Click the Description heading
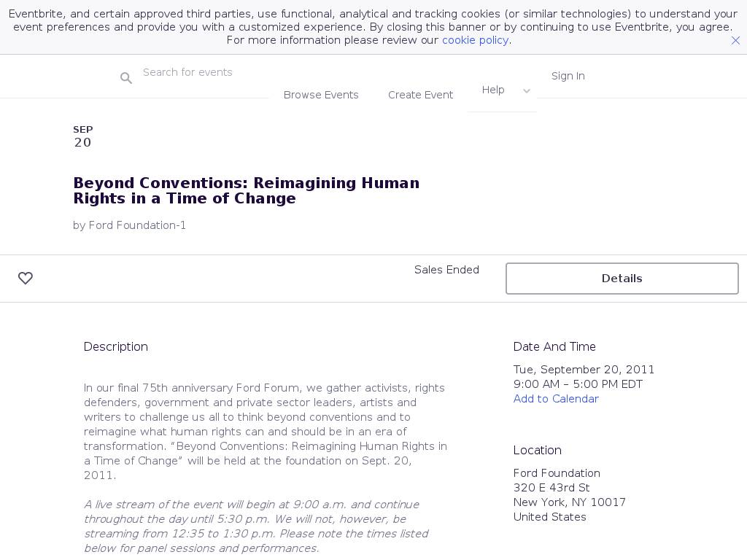This screenshot has height=560, width=747. (x=116, y=347)
